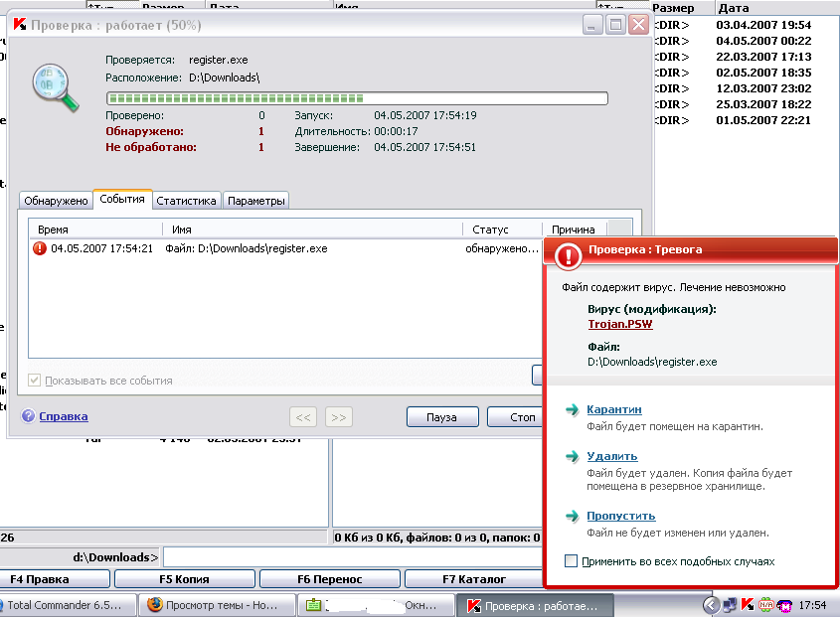
Task: Open the Trojan.PSW virus link
Action: [620, 324]
